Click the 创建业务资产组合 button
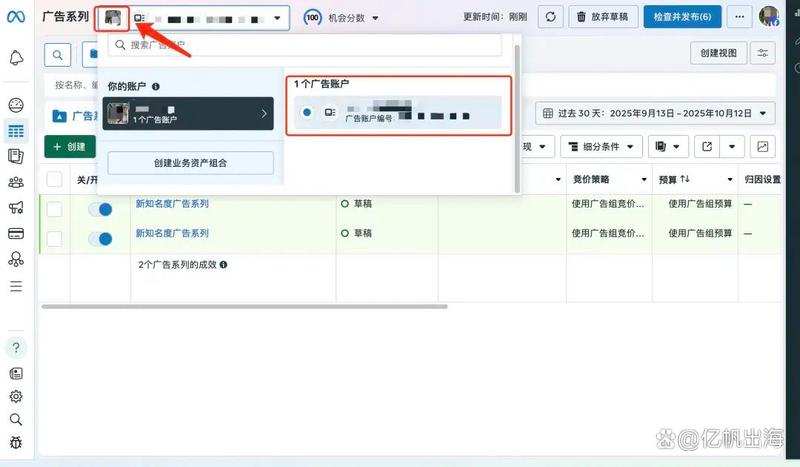Image resolution: width=800 pixels, height=467 pixels. coord(190,163)
